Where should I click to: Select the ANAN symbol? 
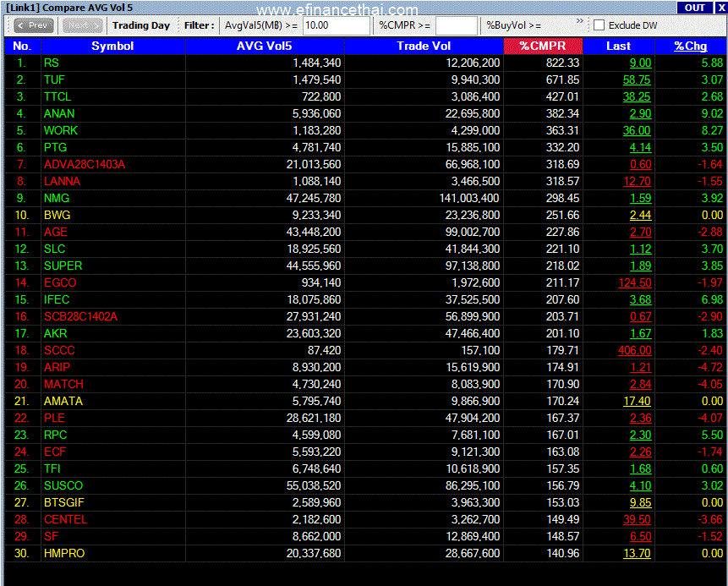(x=59, y=114)
